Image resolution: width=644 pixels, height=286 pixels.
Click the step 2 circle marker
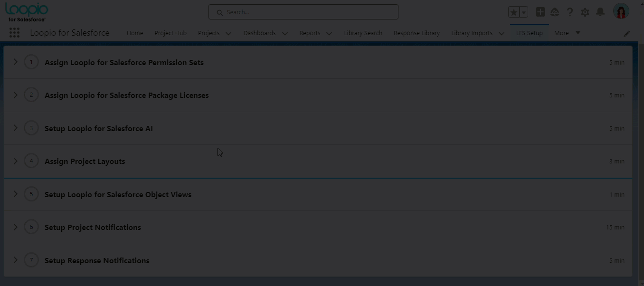[x=31, y=95]
